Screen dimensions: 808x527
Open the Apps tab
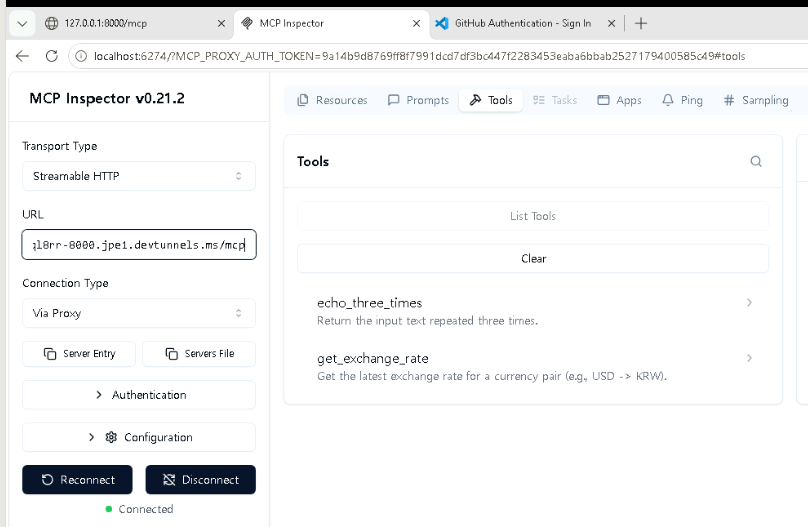pos(619,100)
